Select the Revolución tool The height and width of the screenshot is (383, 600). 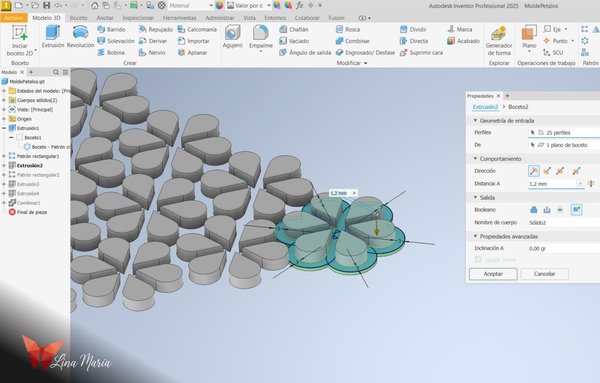coord(80,37)
